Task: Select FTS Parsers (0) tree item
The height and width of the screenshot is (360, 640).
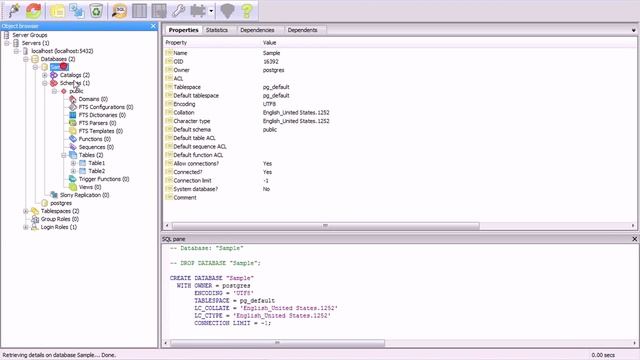Action: 97,123
